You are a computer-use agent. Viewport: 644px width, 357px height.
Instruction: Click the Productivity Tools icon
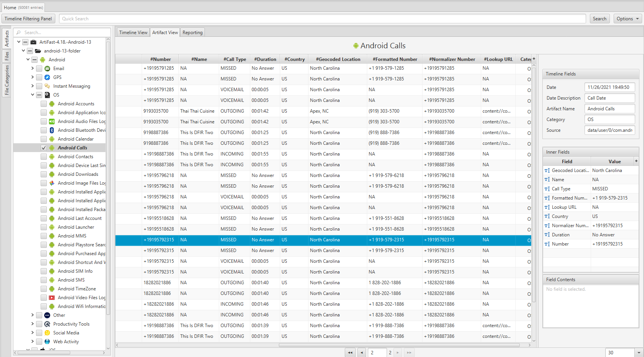pyautogui.click(x=47, y=324)
